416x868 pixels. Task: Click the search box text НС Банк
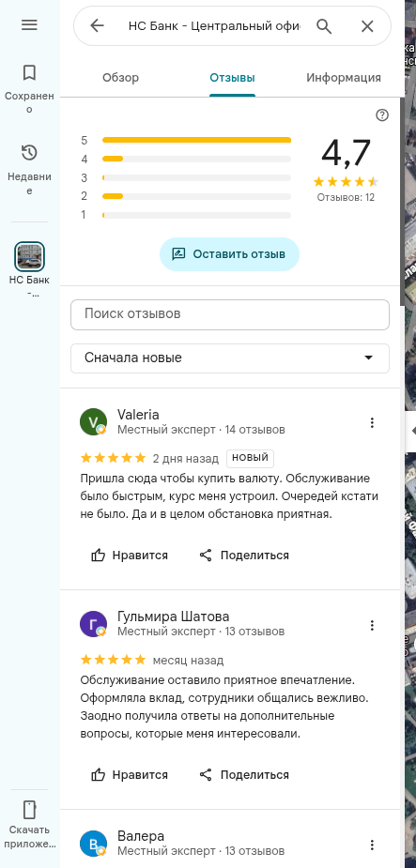pyautogui.click(x=214, y=26)
